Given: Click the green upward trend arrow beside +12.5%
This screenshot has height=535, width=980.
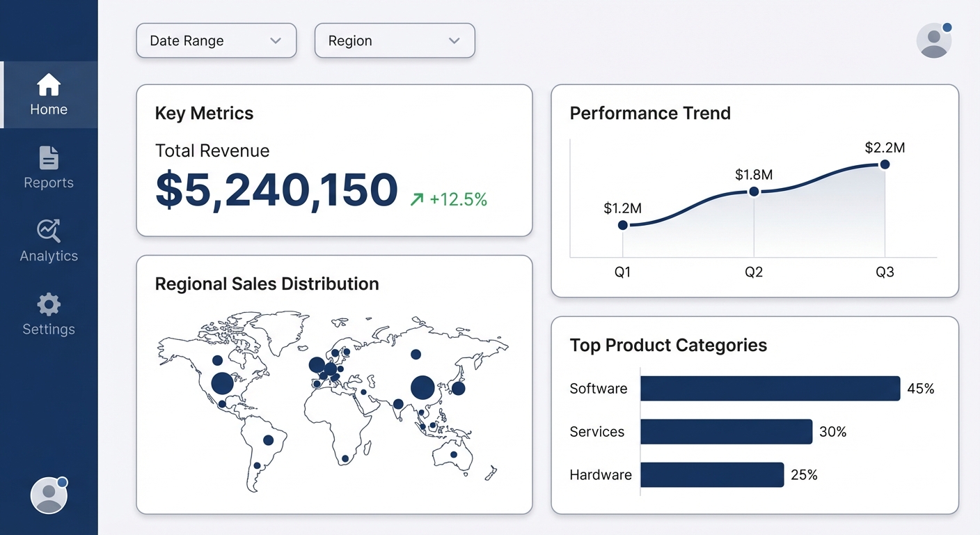Looking at the screenshot, I should pyautogui.click(x=416, y=199).
